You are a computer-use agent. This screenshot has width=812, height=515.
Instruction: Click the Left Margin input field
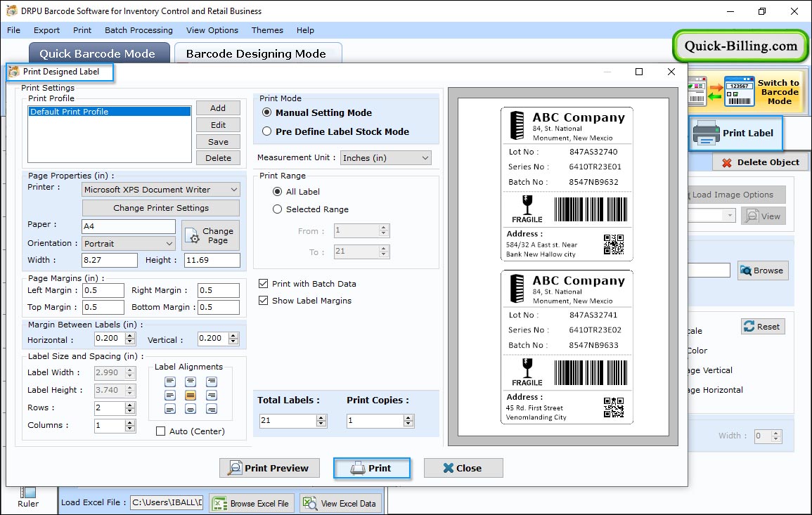click(x=103, y=290)
